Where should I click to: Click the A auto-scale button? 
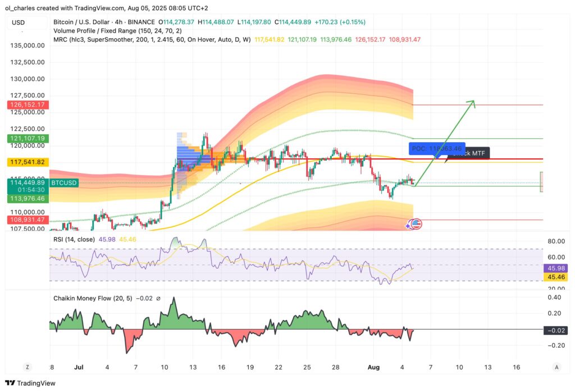tap(556, 367)
